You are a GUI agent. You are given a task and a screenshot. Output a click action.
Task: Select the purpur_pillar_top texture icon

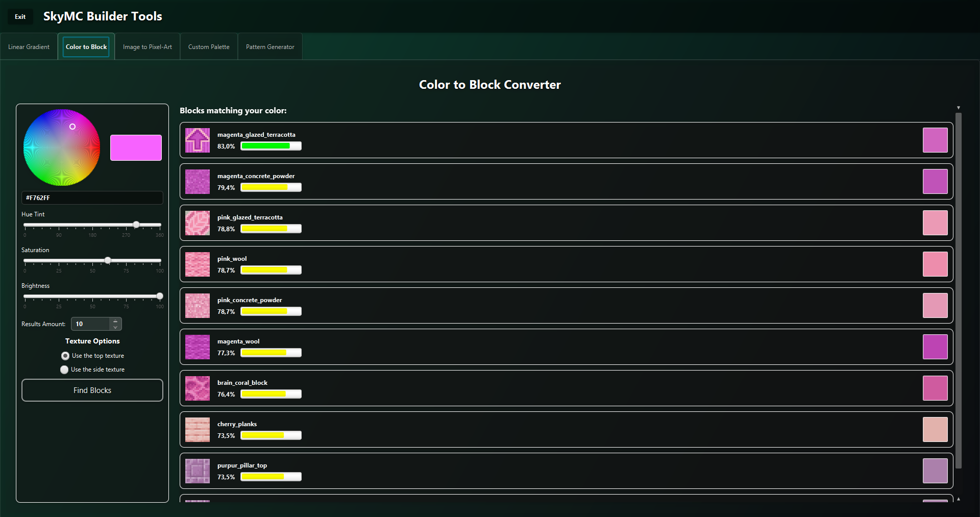197,471
